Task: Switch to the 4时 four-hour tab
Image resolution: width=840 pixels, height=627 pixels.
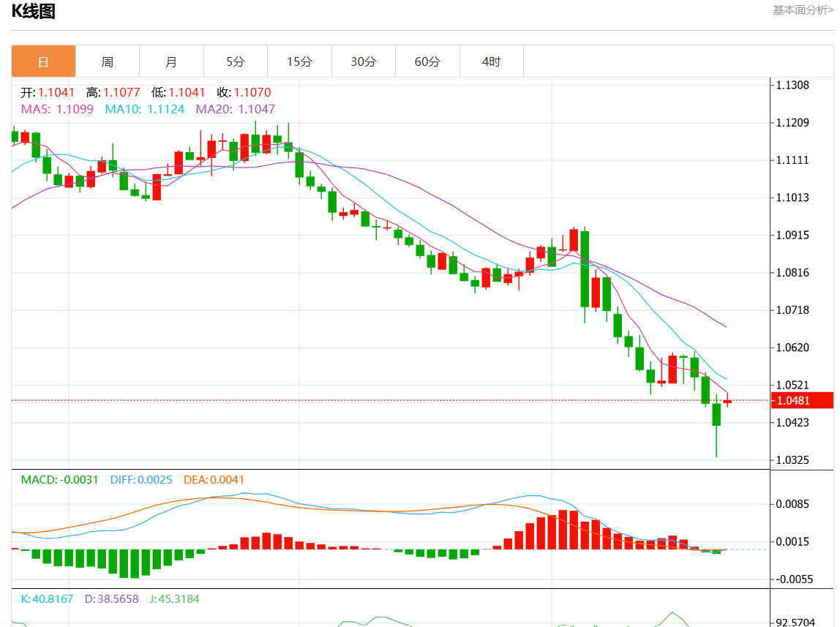Action: click(492, 61)
